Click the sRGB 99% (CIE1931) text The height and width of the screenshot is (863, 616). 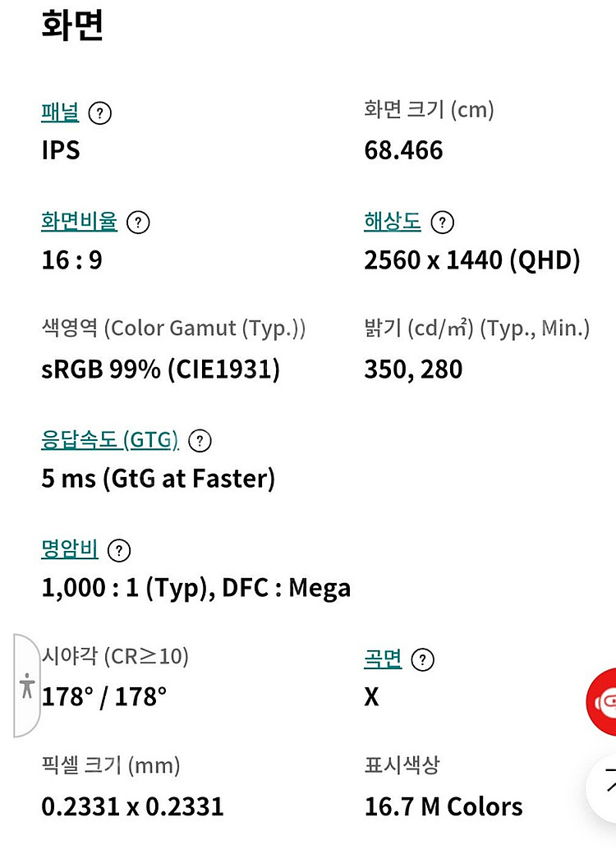[161, 369]
